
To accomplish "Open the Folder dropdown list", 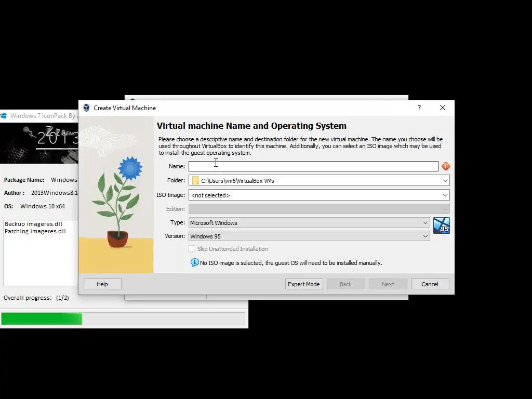I will pos(445,180).
